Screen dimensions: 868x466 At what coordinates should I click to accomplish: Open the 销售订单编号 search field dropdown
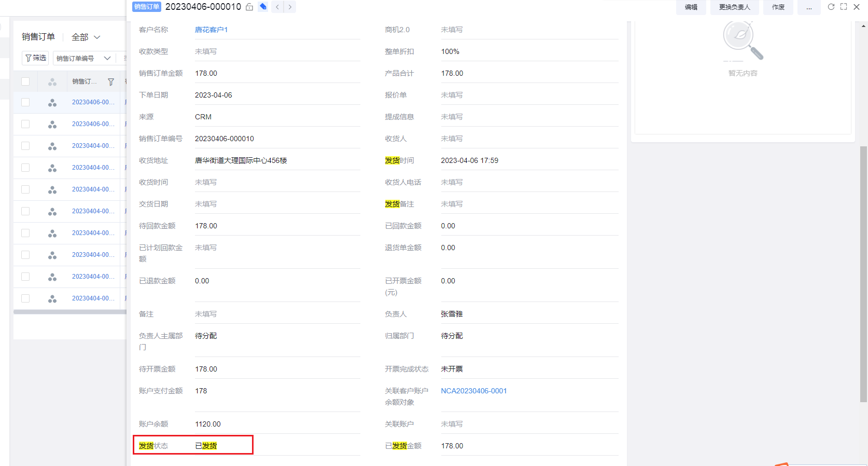84,58
